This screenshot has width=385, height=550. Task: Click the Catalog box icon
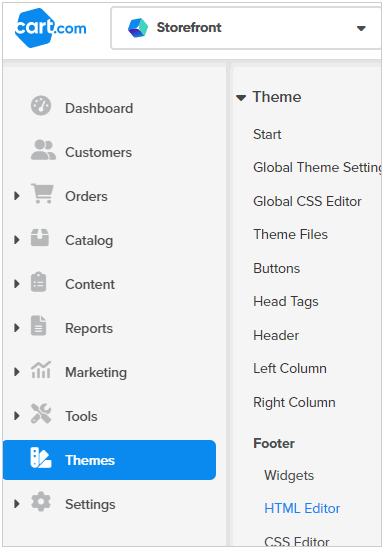(40, 237)
